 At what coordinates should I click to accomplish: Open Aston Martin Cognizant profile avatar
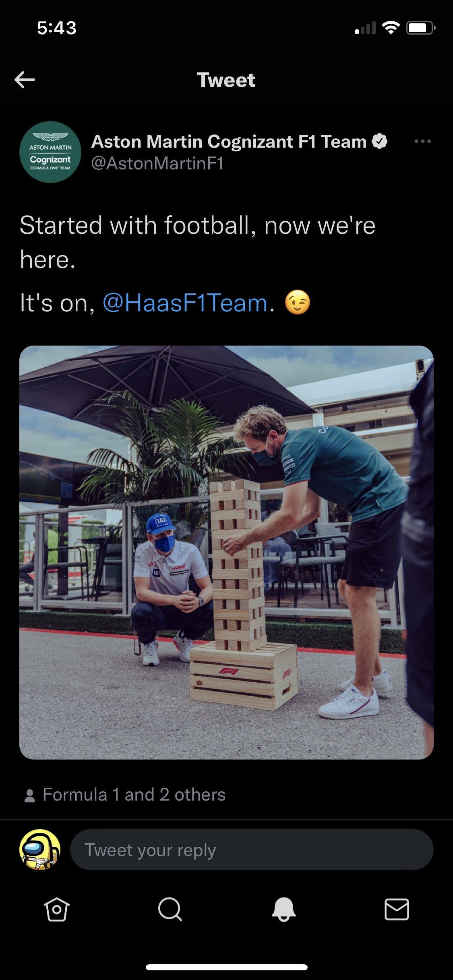50,152
